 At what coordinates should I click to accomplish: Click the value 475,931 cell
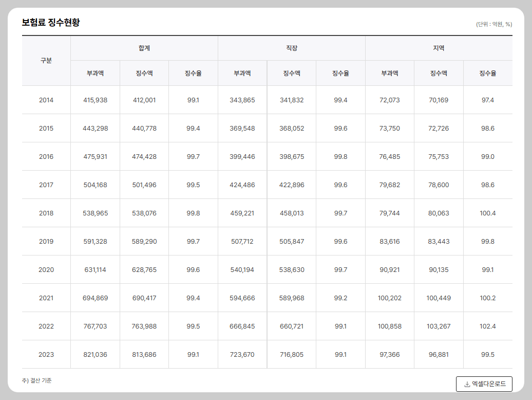(96, 156)
